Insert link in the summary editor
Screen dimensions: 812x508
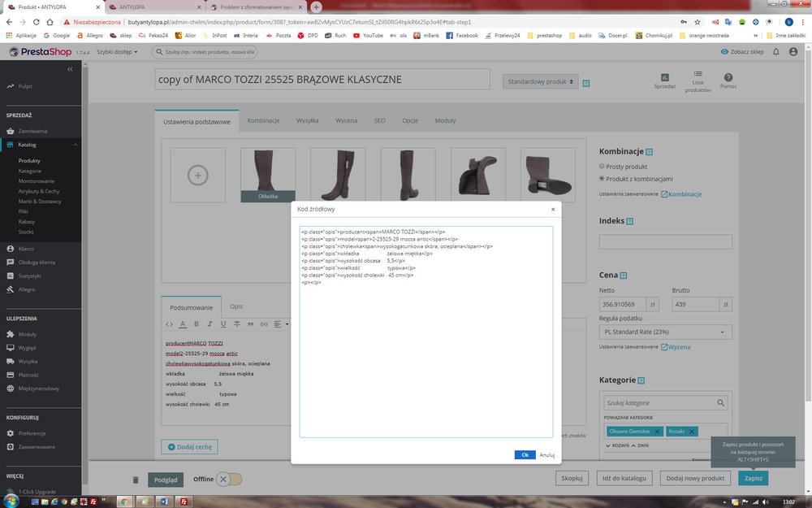[x=264, y=324]
